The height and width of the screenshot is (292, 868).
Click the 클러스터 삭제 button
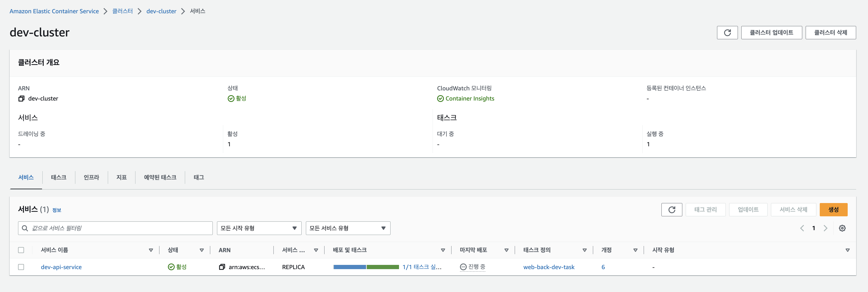pos(830,33)
